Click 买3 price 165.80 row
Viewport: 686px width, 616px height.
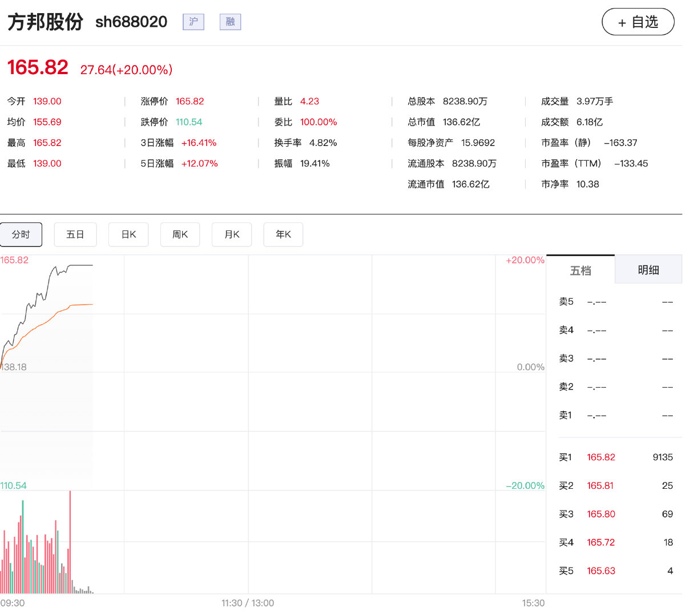tap(616, 514)
